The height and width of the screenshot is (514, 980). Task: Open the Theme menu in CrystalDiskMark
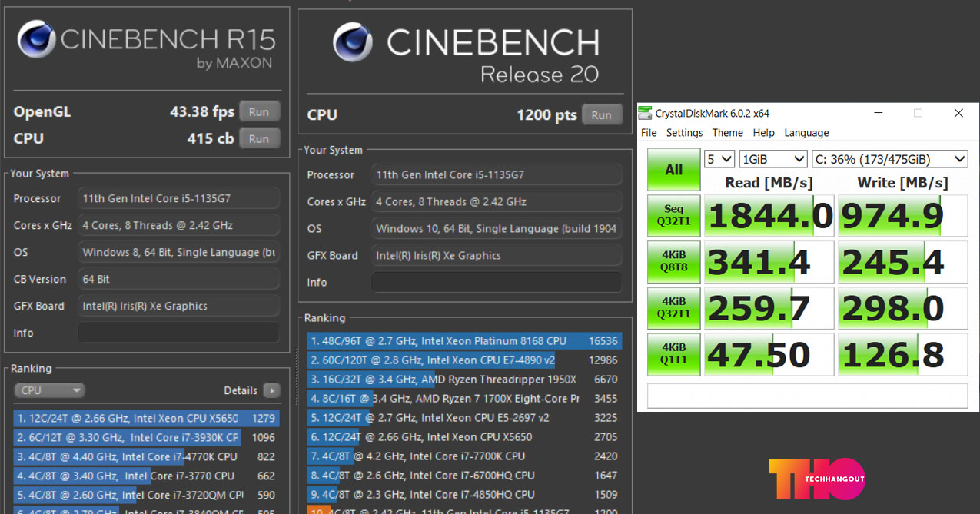[x=727, y=133]
